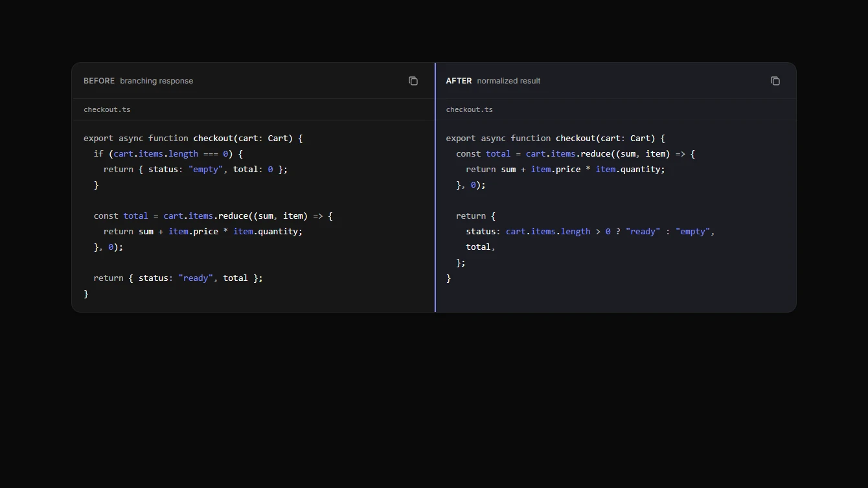This screenshot has width=868, height=488.
Task: Click 'const total' line in AFTER panel
Action: click(x=575, y=153)
